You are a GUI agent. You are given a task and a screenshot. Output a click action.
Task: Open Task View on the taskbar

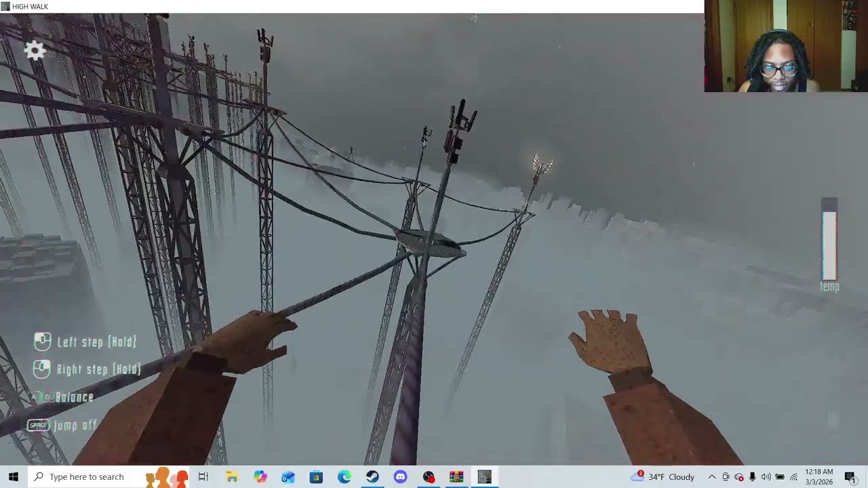tap(203, 476)
